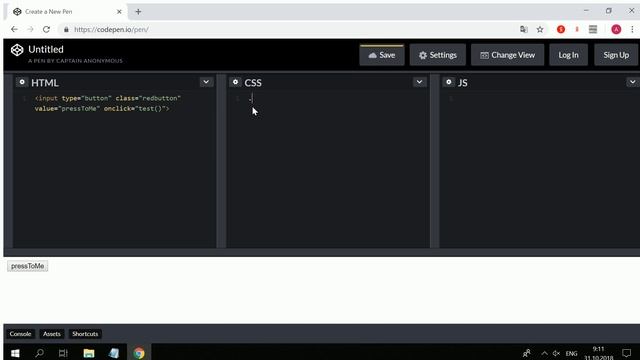The height and width of the screenshot is (360, 640).
Task: Open the Console panel
Action: coord(20,334)
